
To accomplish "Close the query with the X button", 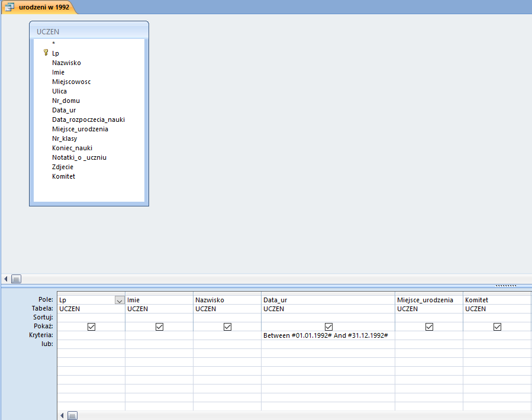I will click(526, 7).
